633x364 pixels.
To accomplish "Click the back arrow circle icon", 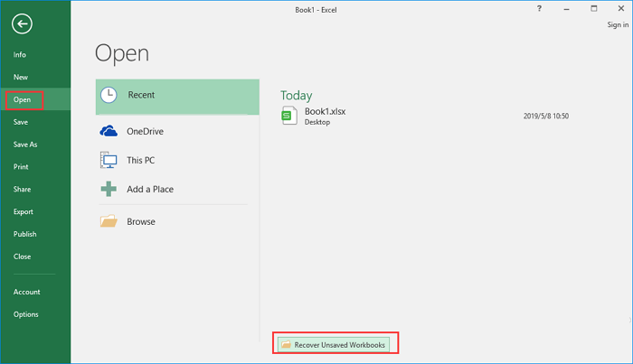I will pos(22,25).
